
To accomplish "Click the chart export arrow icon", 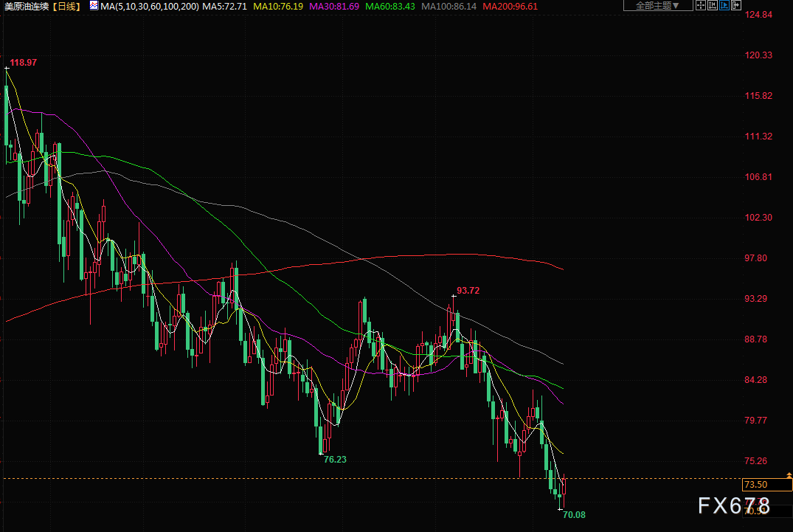I will click(736, 6).
